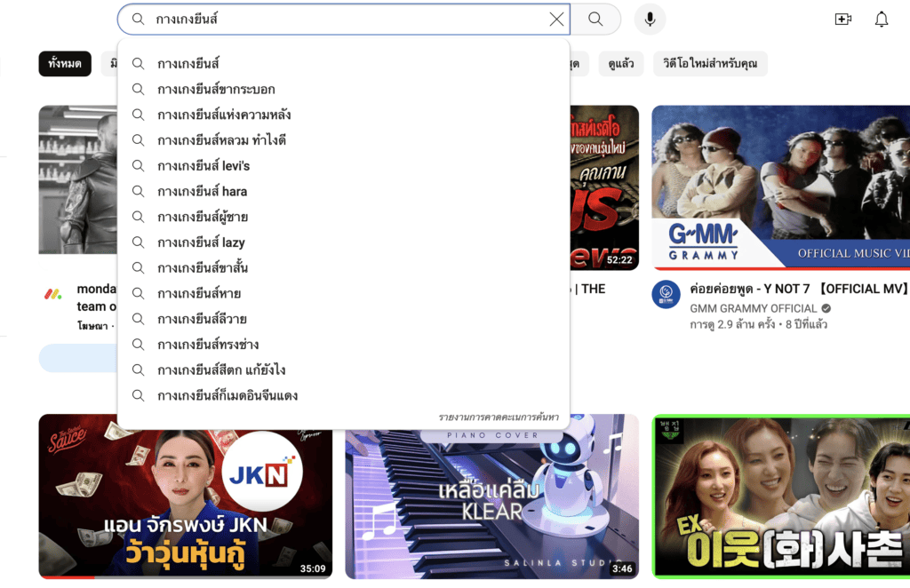
Task: Select suggestion กางเกงยีนส์แห่งความหลัง
Action: (343, 115)
